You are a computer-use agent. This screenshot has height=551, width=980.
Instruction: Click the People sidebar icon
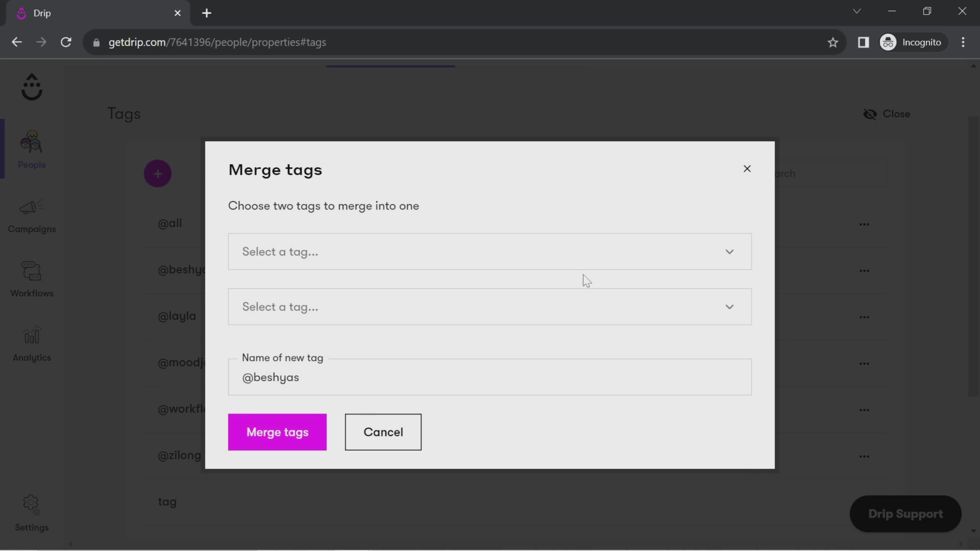32,147
